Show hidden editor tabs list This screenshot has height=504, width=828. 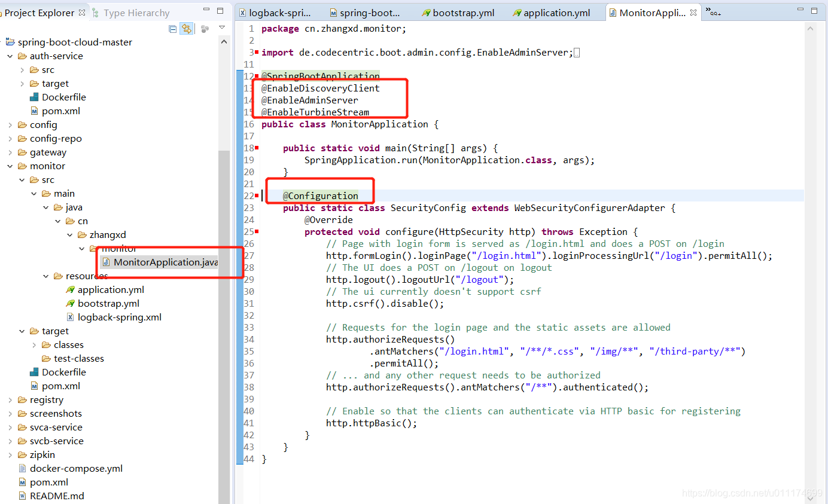click(713, 11)
